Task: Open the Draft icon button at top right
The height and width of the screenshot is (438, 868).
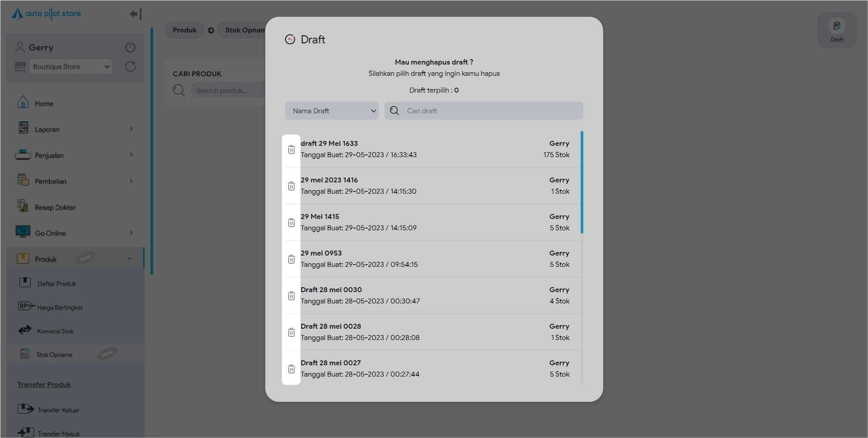Action: [x=836, y=30]
